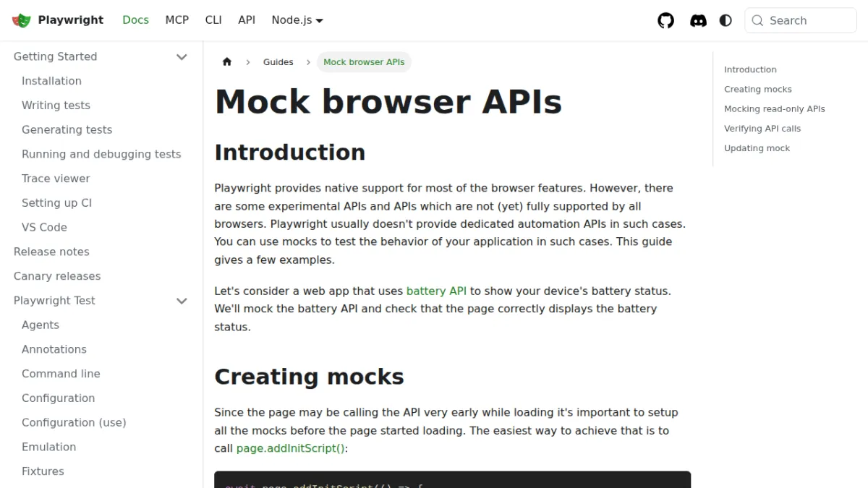Select Mock browser APIs breadcrumb
Viewport: 868px width, 488px height.
(x=364, y=62)
